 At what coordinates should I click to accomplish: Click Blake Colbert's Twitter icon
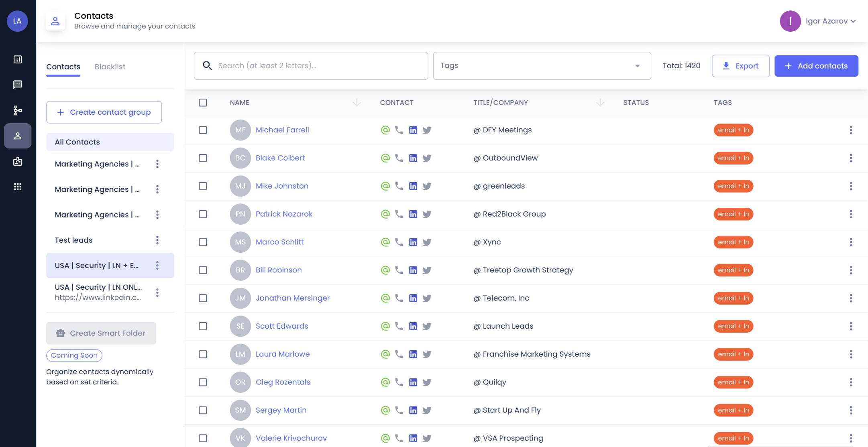[x=427, y=158]
